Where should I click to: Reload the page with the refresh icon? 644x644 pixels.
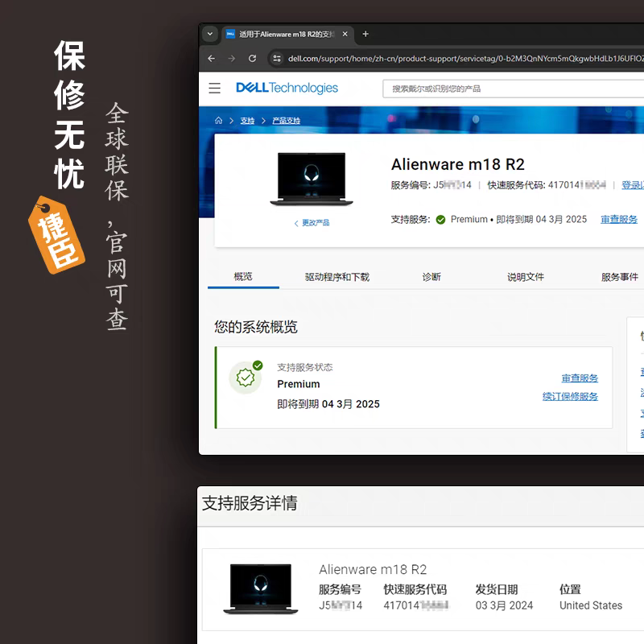point(252,59)
